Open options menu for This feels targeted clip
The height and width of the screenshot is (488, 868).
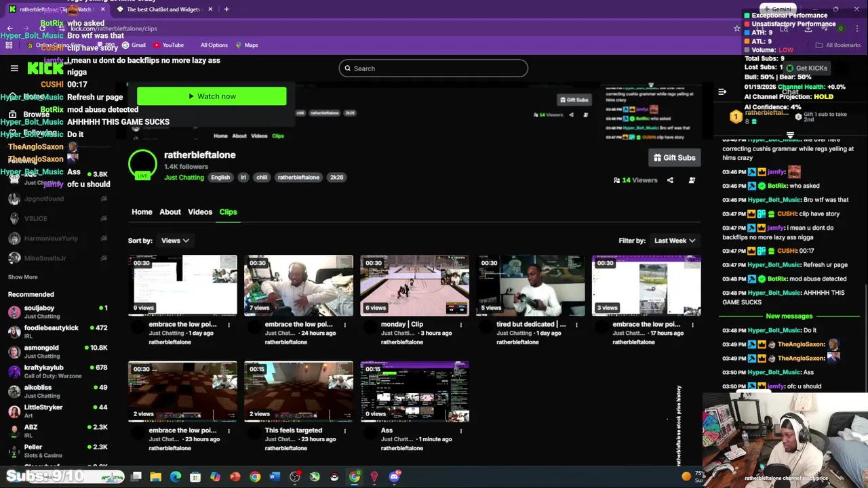tap(345, 431)
